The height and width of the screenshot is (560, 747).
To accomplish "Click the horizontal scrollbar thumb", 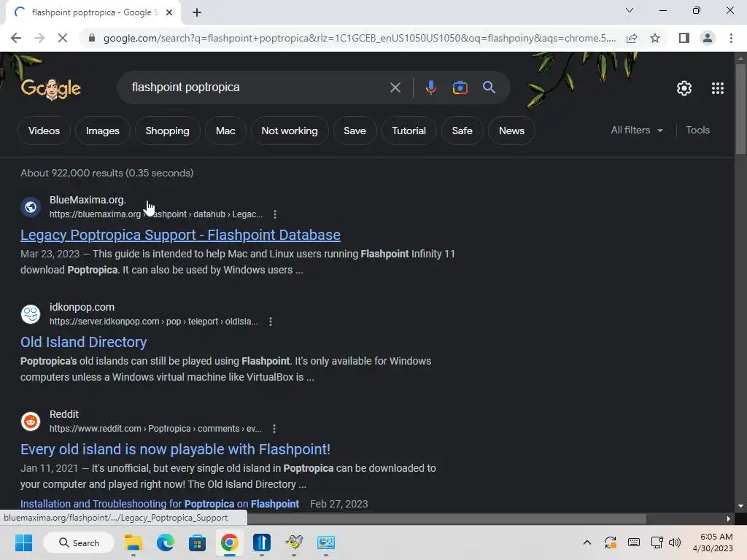I will (447, 518).
